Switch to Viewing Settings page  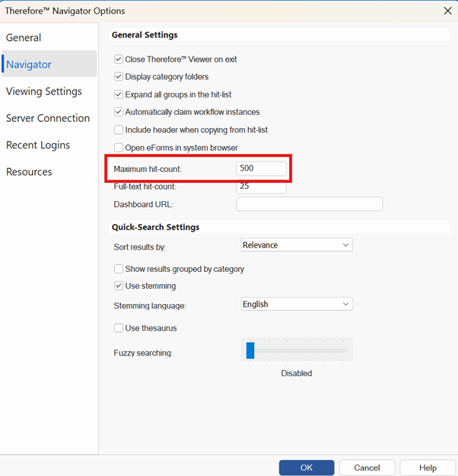tap(44, 91)
